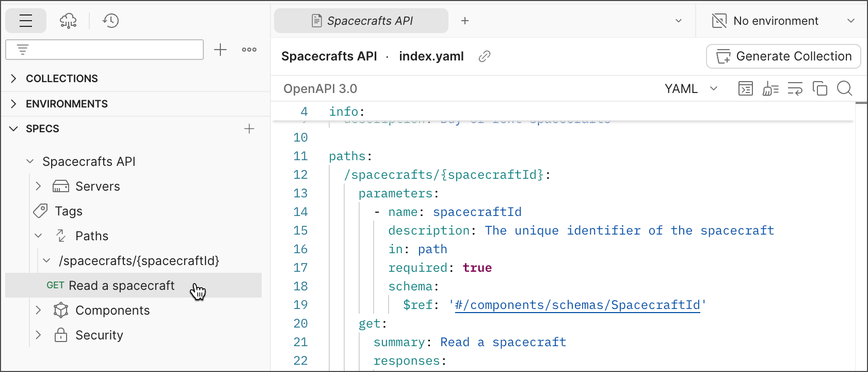Click the filter icon in search field
Screen dimensions: 868x372
point(23,50)
